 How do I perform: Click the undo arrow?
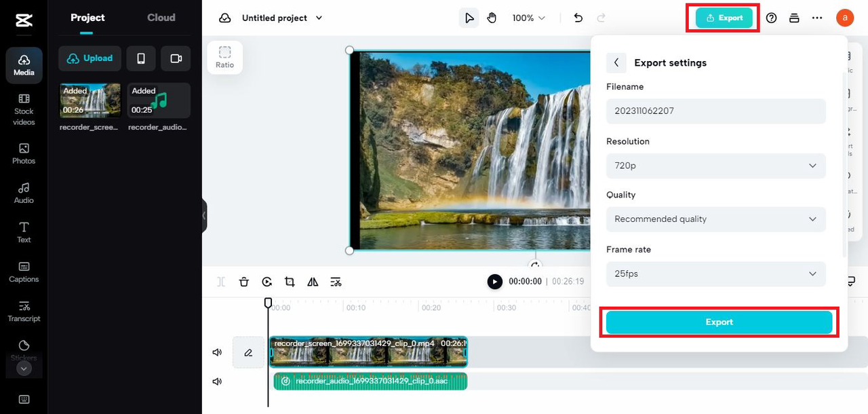578,18
